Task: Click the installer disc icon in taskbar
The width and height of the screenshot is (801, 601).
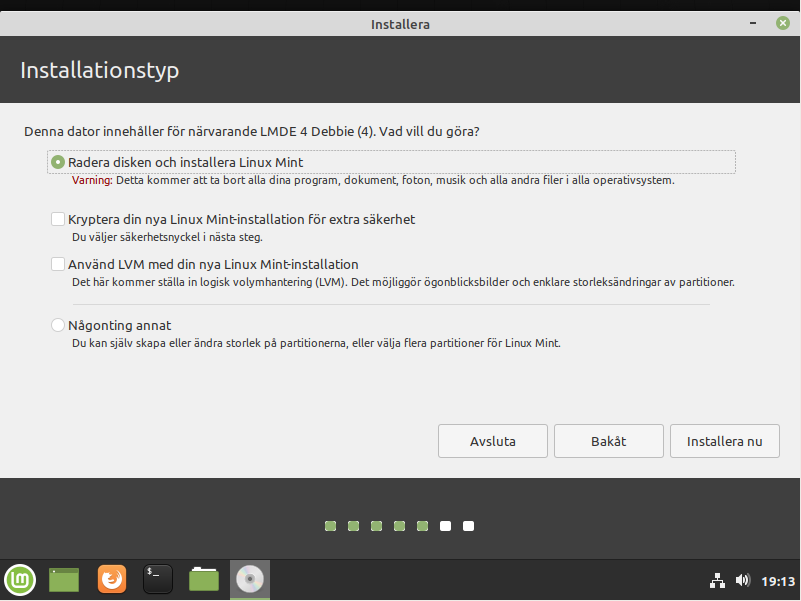Action: [250, 579]
